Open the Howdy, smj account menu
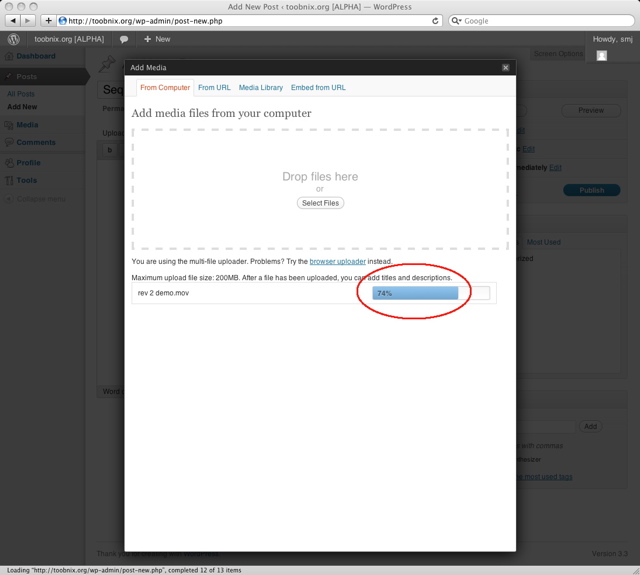Image resolution: width=640 pixels, height=575 pixels. pyautogui.click(x=613, y=39)
